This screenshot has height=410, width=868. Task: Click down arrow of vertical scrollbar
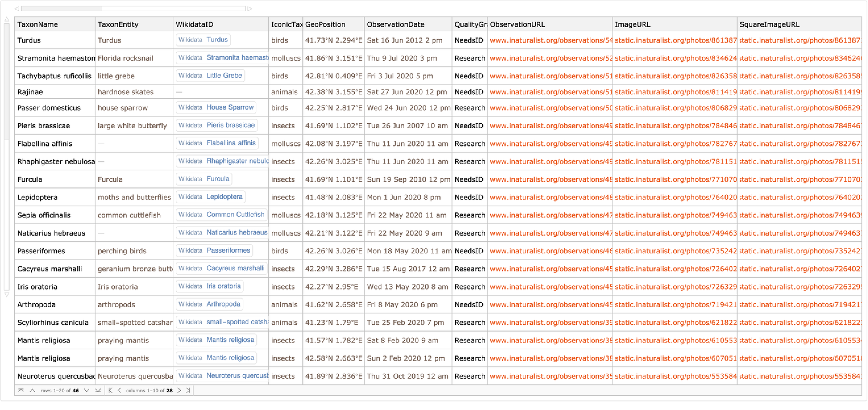tap(7, 295)
